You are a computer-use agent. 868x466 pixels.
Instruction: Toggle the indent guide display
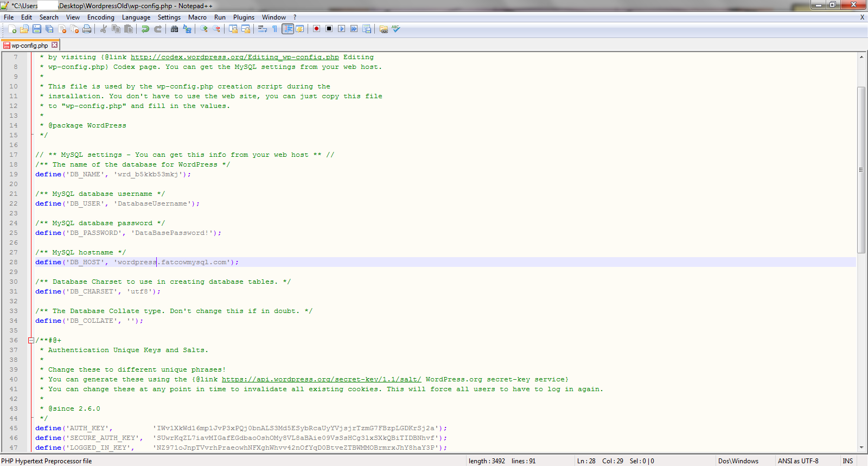pos(288,29)
